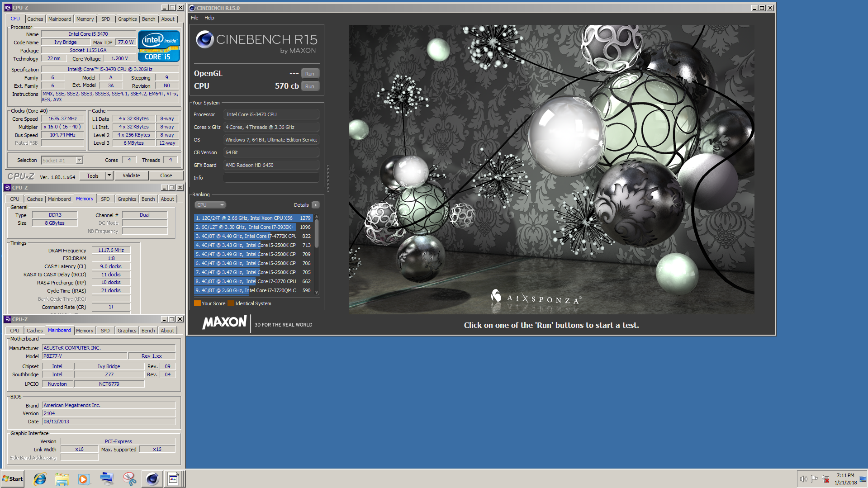
Task: Maximize the Cinebench R15 window
Action: point(762,8)
